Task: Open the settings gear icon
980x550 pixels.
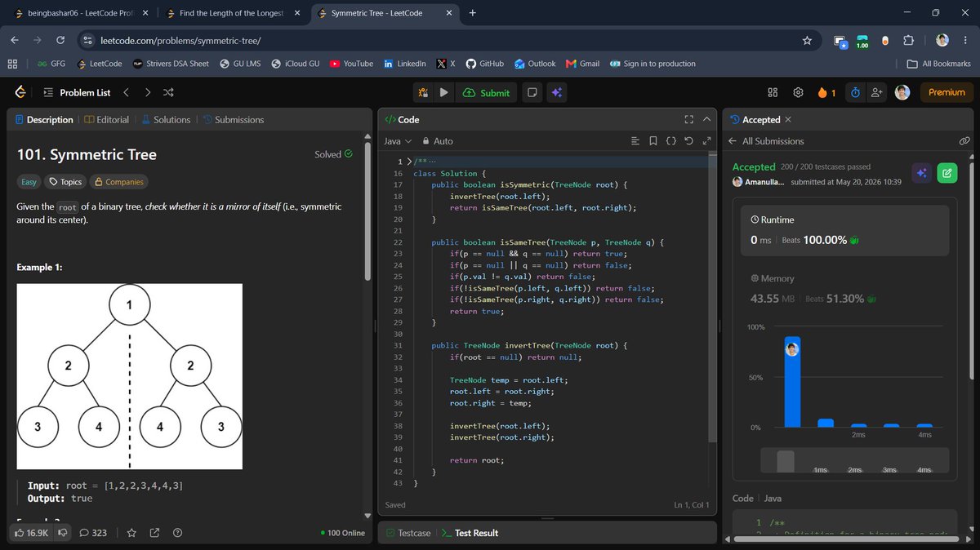Action: (799, 93)
